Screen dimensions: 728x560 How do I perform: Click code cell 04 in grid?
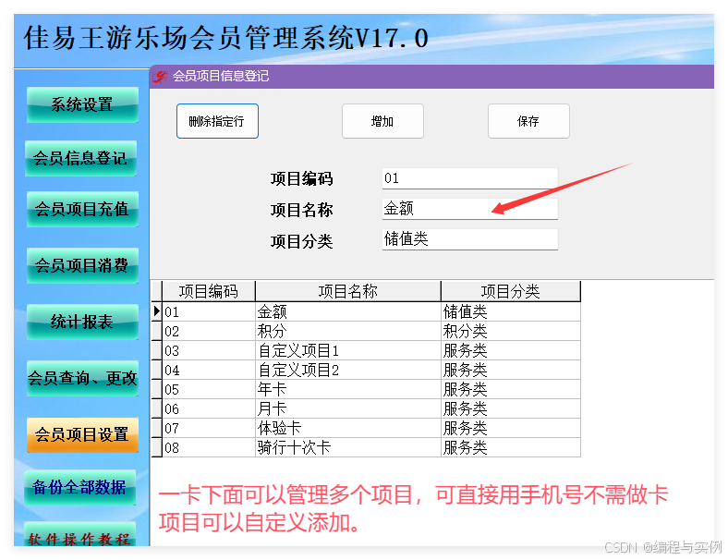coord(209,370)
